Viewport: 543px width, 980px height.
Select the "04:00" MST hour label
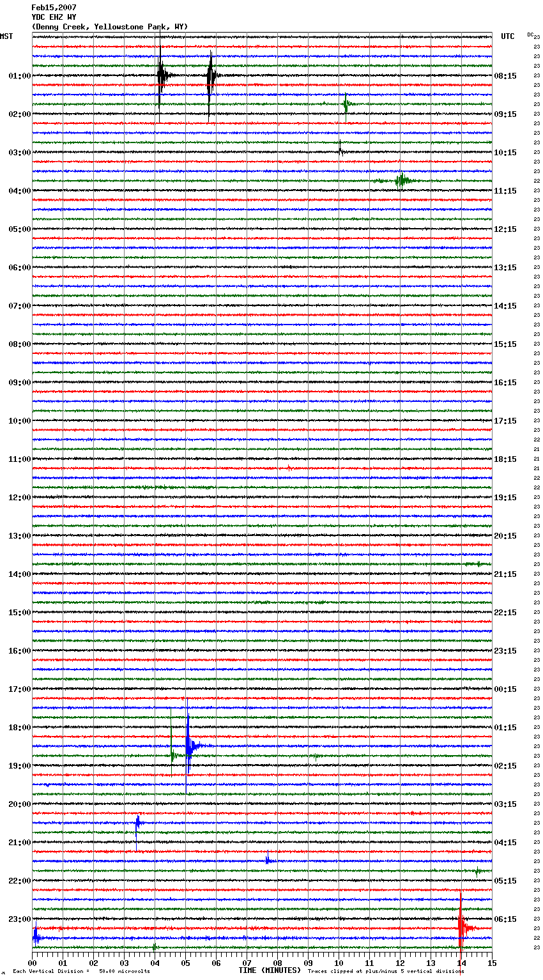click(20, 191)
